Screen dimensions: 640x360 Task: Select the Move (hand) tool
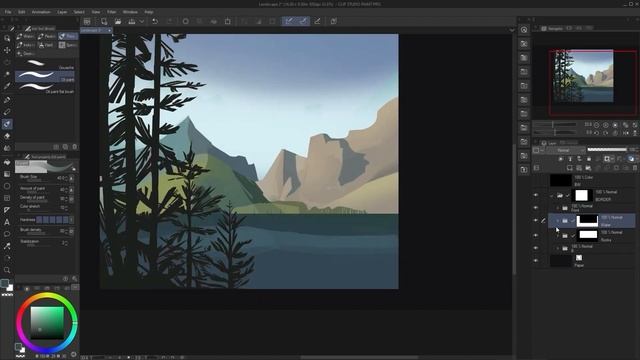tap(7, 50)
